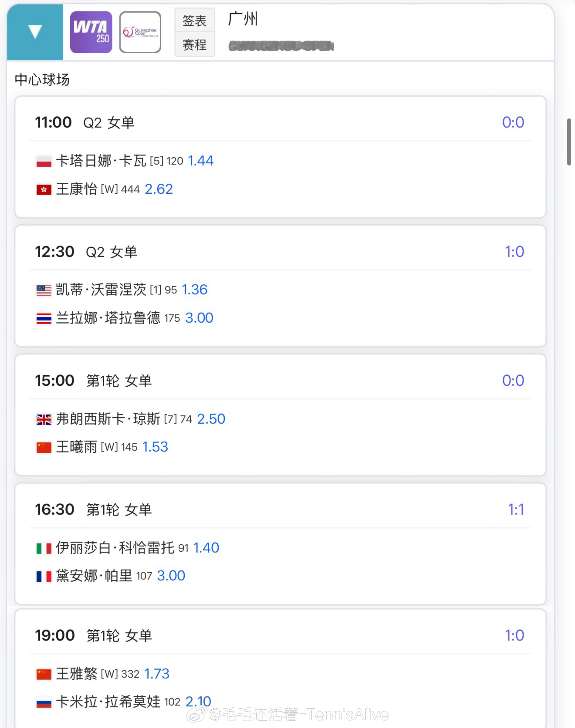Image resolution: width=575 pixels, height=728 pixels.
Task: Open player 黛安娜·帕里 profile link
Action: click(94, 576)
